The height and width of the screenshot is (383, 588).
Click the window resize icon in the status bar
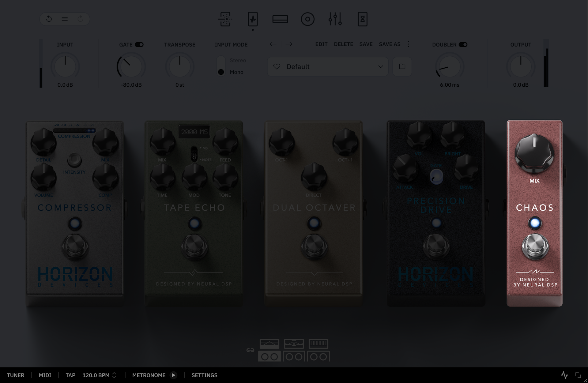[x=578, y=375]
